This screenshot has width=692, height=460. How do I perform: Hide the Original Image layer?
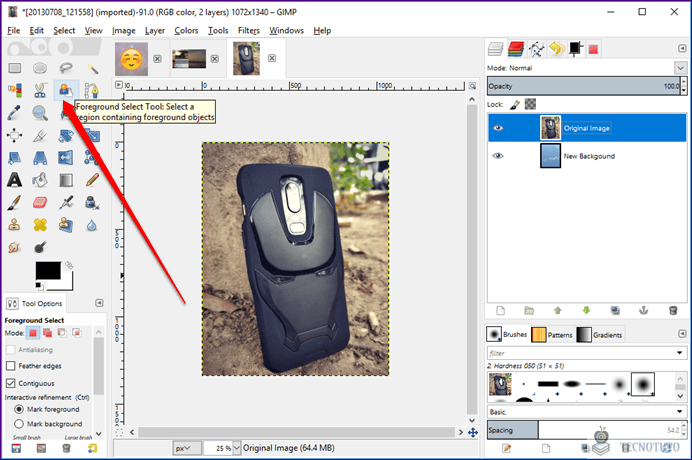(498, 128)
